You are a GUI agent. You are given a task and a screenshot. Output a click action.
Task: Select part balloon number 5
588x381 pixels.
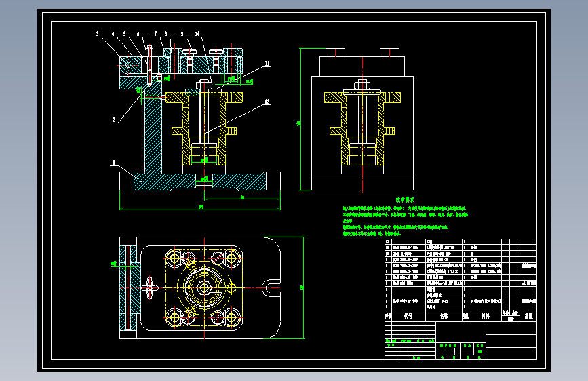[125, 34]
